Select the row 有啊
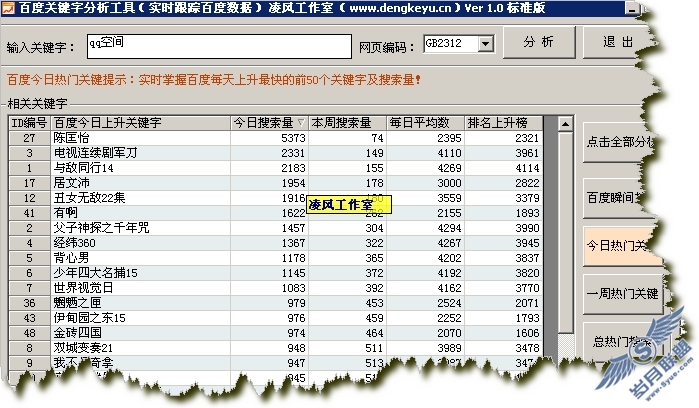The width and height of the screenshot is (699, 408). pyautogui.click(x=275, y=213)
